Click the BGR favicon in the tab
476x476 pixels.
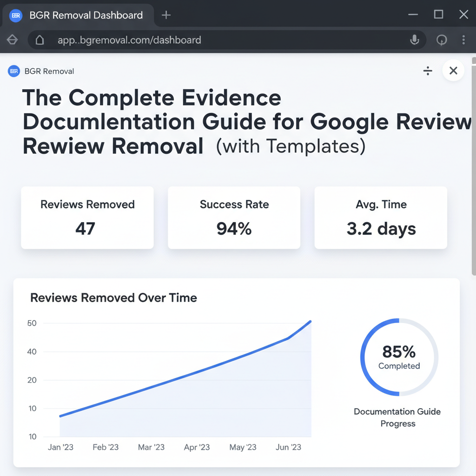click(x=16, y=15)
